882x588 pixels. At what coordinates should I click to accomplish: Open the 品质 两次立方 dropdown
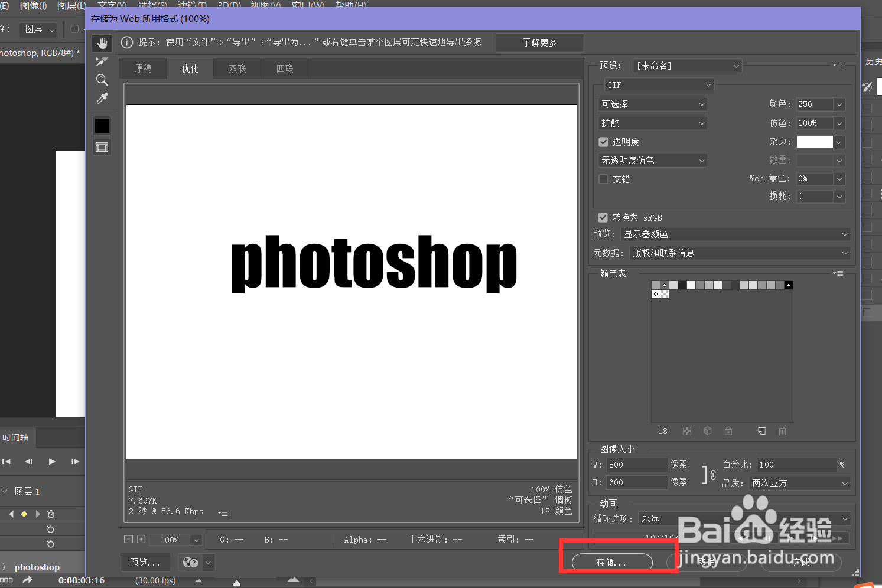[x=800, y=483]
